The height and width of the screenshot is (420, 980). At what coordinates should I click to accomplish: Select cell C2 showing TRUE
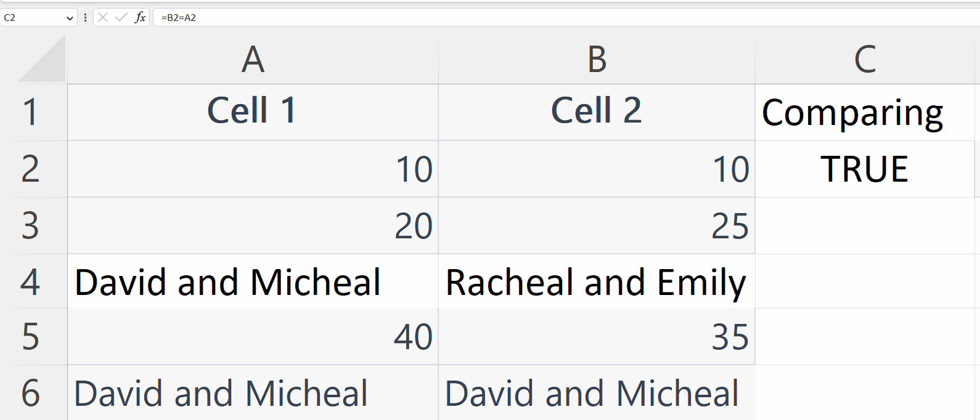[865, 169]
